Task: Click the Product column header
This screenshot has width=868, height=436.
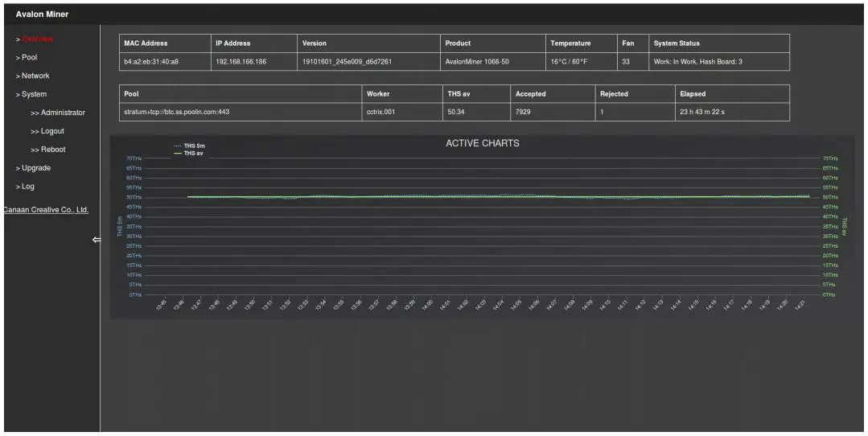Action: 458,43
